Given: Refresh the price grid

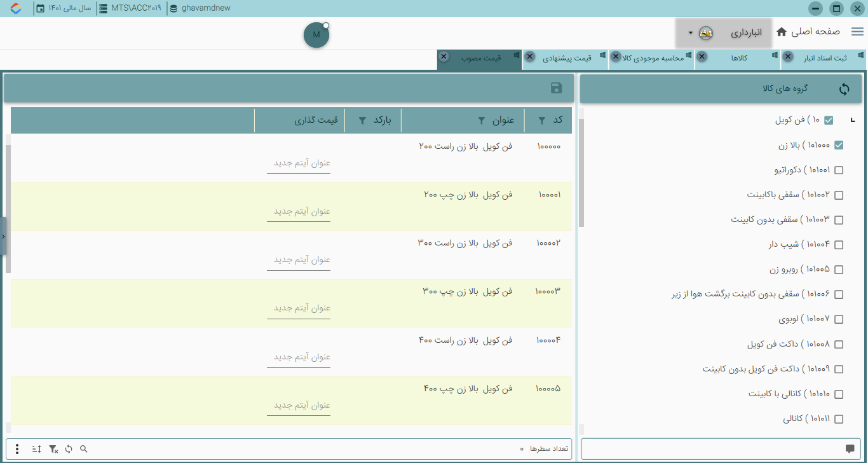Looking at the screenshot, I should (x=69, y=449).
